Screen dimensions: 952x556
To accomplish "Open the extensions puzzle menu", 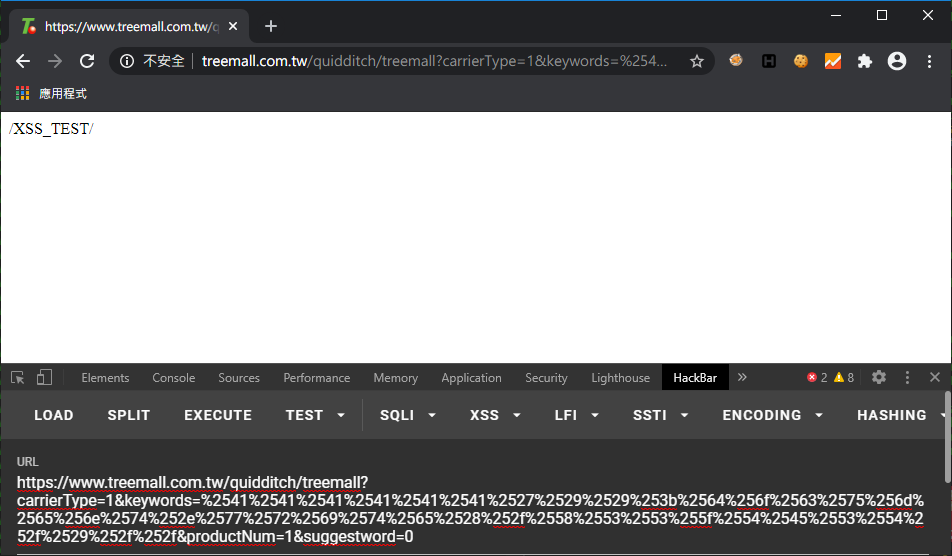I will pos(865,61).
